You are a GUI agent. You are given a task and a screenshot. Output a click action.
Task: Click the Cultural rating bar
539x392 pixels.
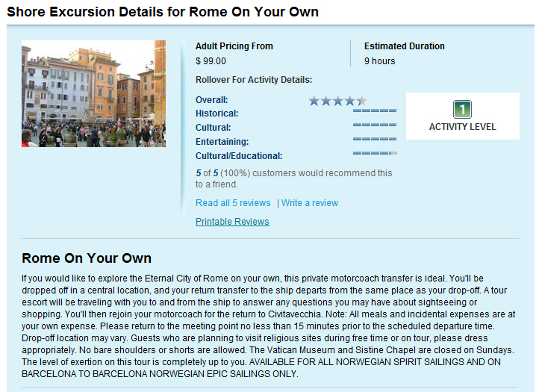(x=375, y=125)
